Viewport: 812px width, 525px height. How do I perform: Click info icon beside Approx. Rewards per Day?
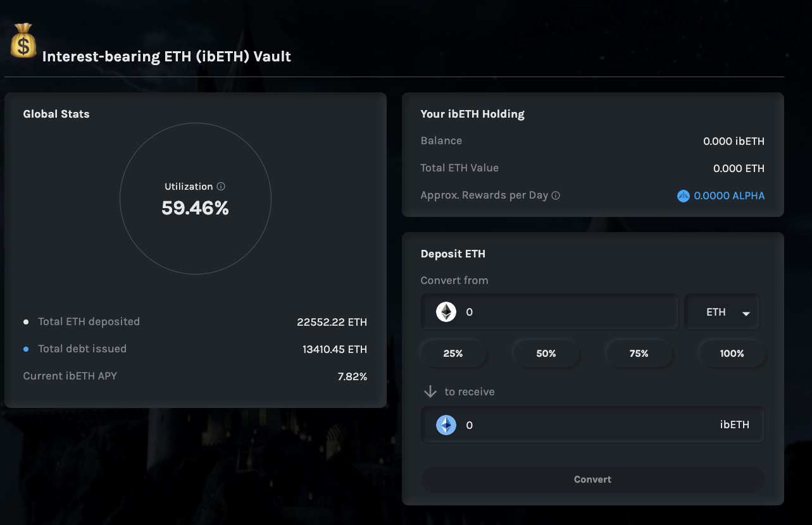point(556,195)
